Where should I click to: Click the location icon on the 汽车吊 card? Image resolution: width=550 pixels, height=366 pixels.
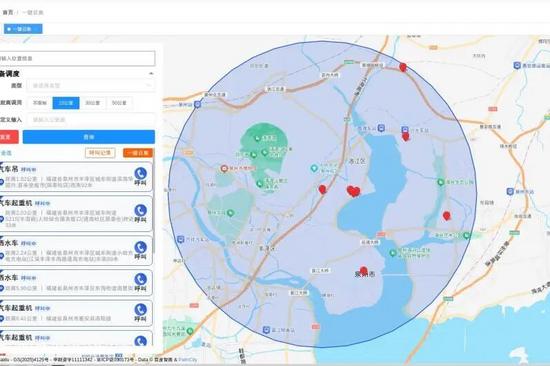click(x=1, y=182)
